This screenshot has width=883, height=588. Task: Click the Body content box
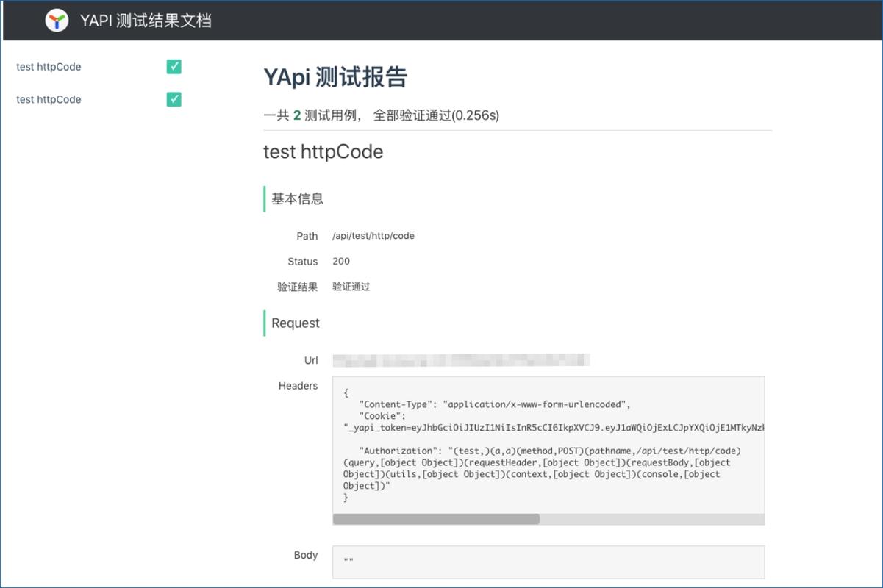click(548, 562)
